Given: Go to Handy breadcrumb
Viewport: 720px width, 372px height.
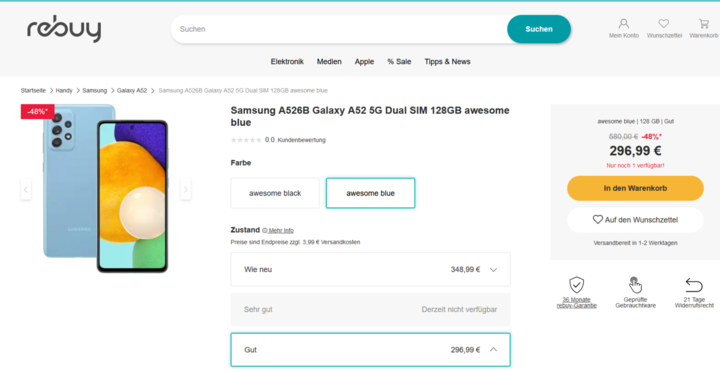Looking at the screenshot, I should click(64, 90).
